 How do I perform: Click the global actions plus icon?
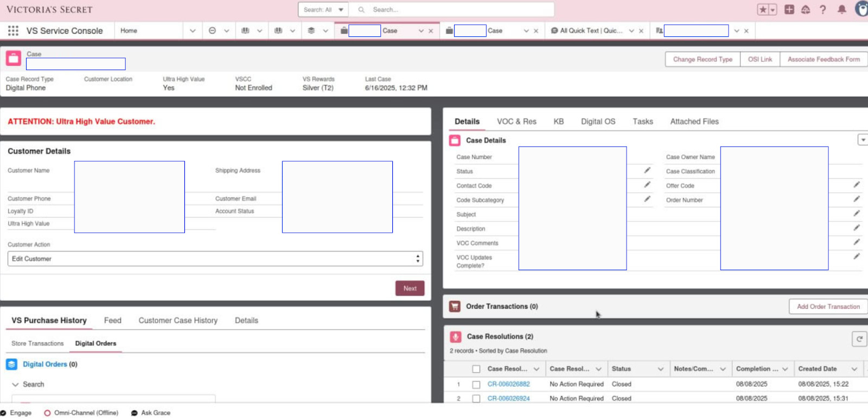pos(789,10)
